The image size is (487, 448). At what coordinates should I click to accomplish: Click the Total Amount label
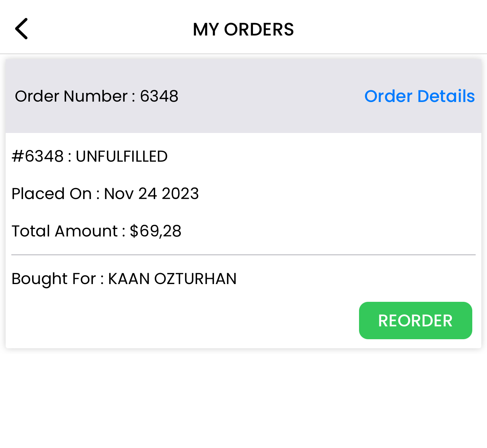[x=65, y=231]
